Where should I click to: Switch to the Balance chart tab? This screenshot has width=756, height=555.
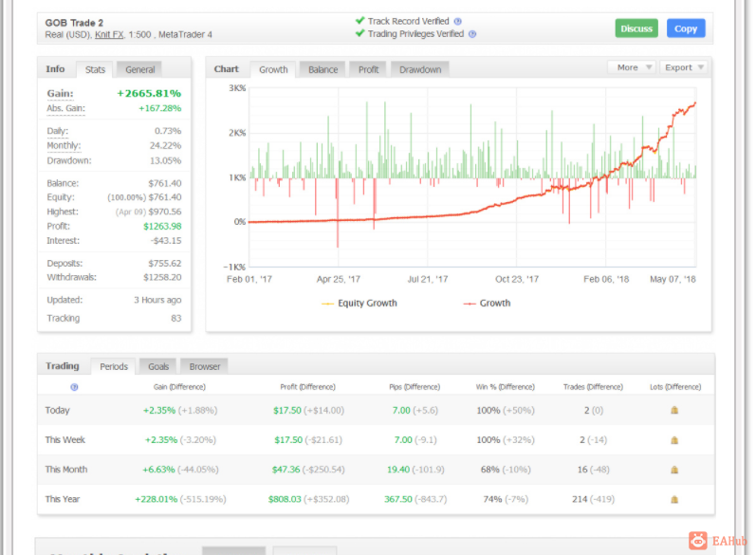[323, 69]
